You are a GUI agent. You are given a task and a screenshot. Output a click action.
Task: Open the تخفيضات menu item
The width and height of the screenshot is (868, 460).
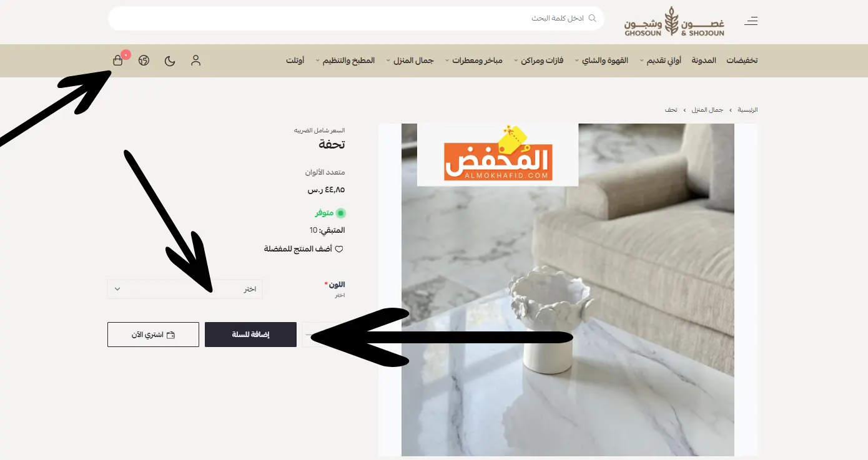coord(742,61)
